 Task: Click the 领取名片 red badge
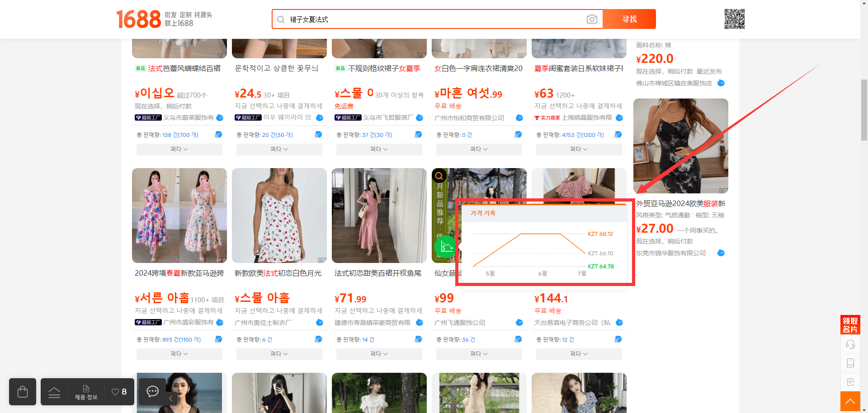pyautogui.click(x=850, y=325)
